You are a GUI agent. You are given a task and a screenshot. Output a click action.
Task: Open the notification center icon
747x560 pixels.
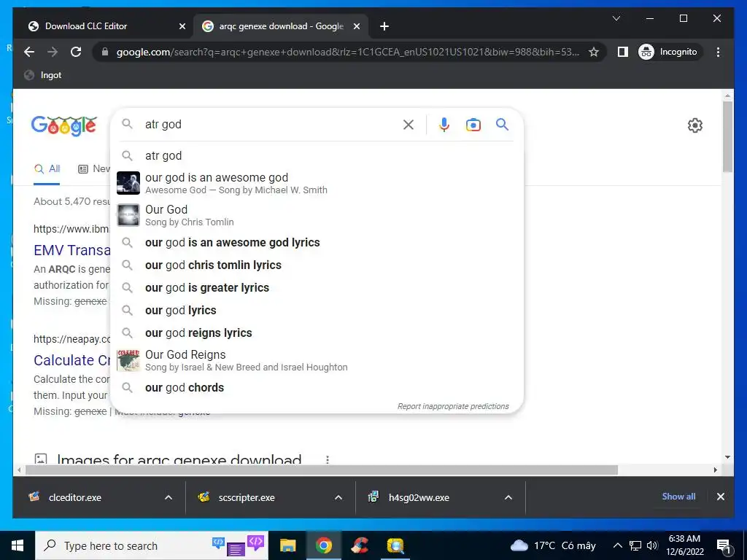pyautogui.click(x=724, y=546)
